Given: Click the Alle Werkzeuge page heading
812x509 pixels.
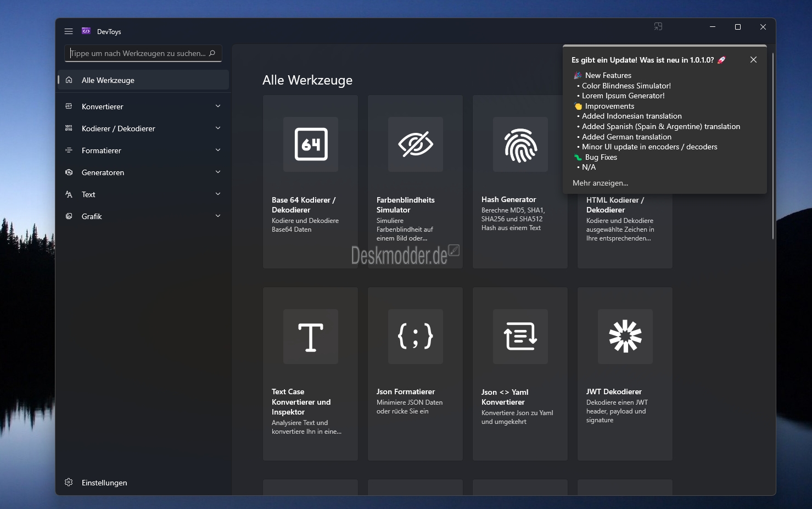Looking at the screenshot, I should pyautogui.click(x=307, y=80).
